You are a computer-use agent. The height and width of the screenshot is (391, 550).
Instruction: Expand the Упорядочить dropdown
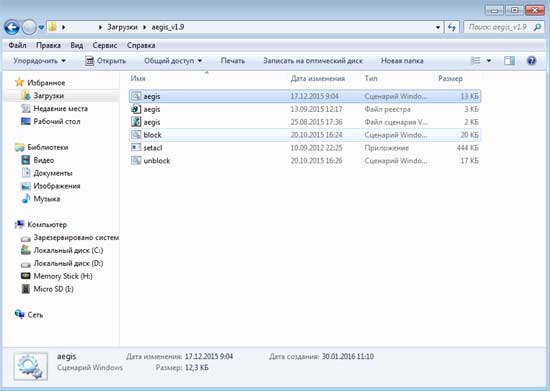[x=39, y=61]
